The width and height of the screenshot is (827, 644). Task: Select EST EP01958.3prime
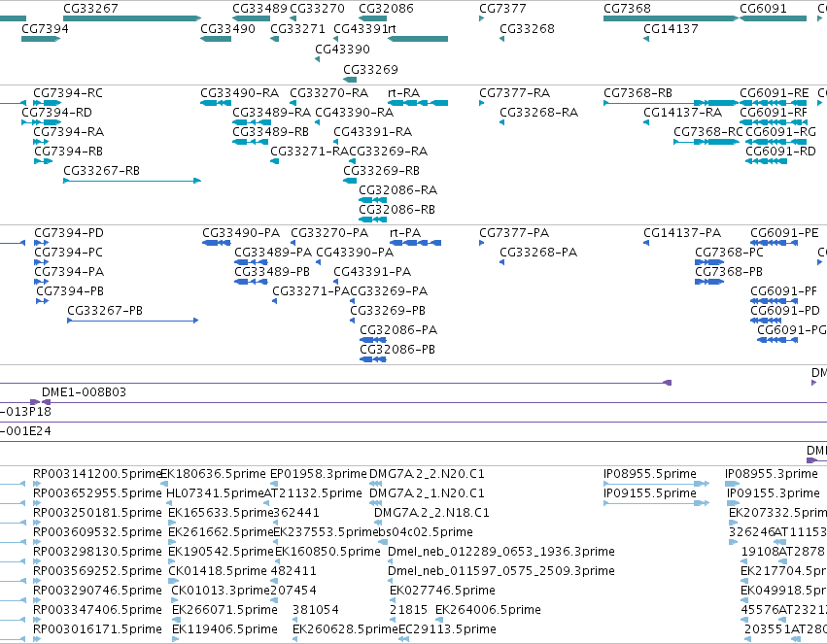[319, 474]
